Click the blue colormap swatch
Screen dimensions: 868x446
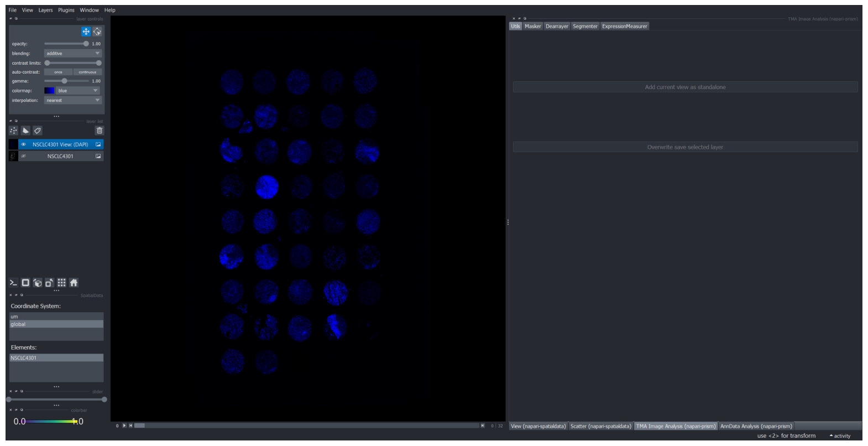(49, 91)
